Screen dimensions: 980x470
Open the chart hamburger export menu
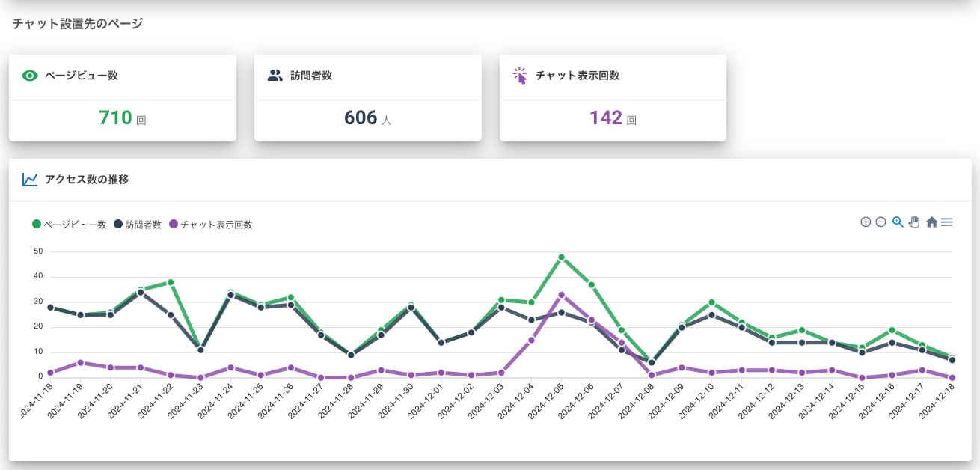coord(947,222)
